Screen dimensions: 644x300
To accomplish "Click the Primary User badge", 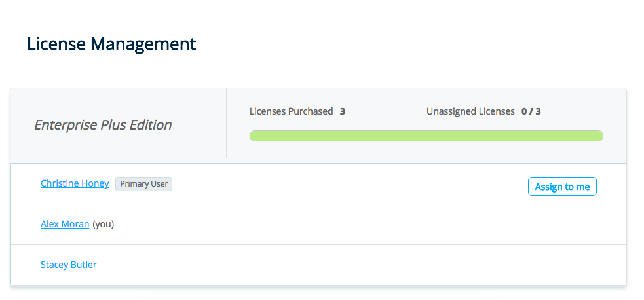I will (143, 184).
